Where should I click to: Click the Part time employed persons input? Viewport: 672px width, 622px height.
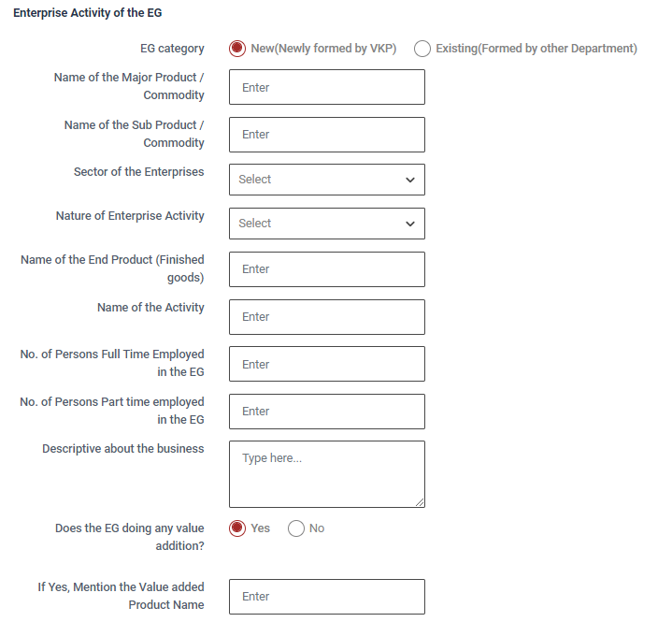point(326,412)
